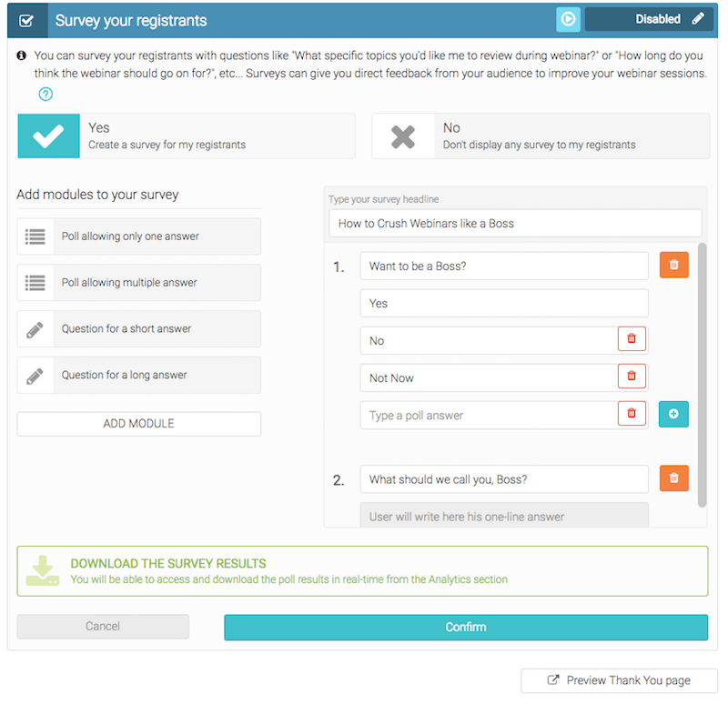Open Preview Thank You page link
Viewport: 728px width, 704px height.
(x=619, y=680)
